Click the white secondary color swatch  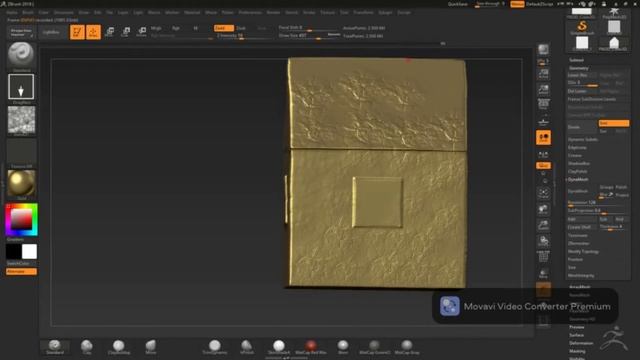[x=29, y=252]
